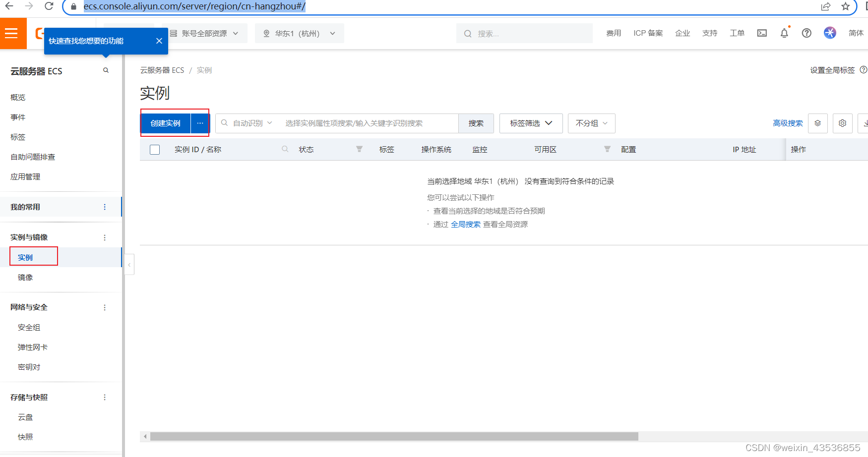Tick the select-all instances checkbox
This screenshot has width=868, height=457.
click(155, 149)
